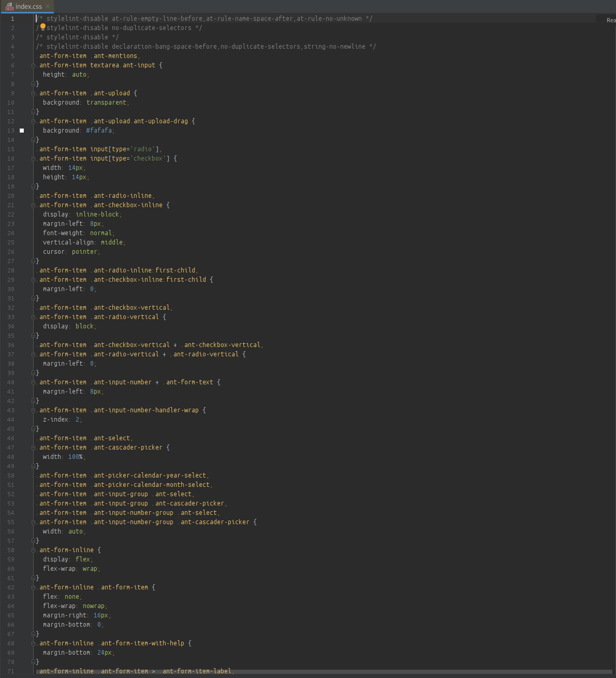The width and height of the screenshot is (616, 678).
Task: Click the CSS file icon on tab
Action: pyautogui.click(x=9, y=6)
